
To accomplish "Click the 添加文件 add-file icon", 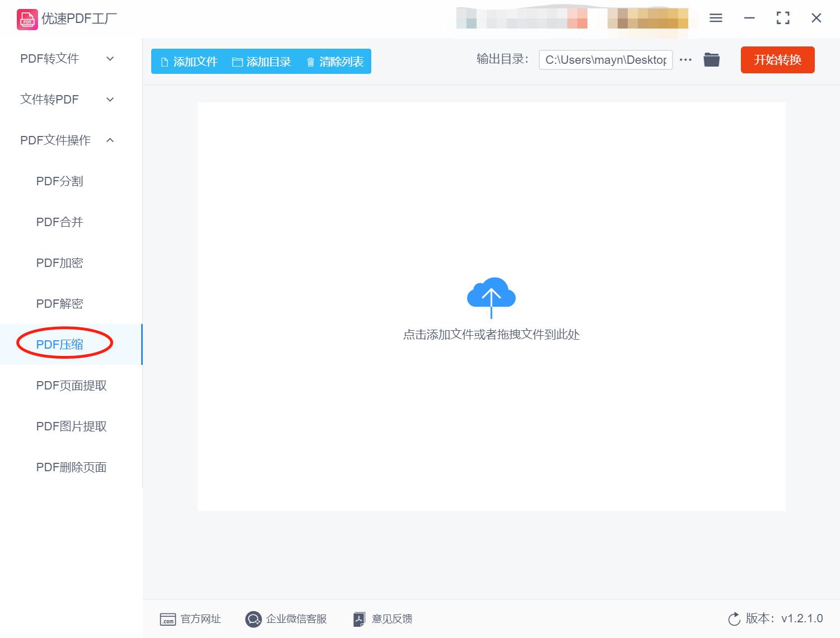I will (x=165, y=62).
